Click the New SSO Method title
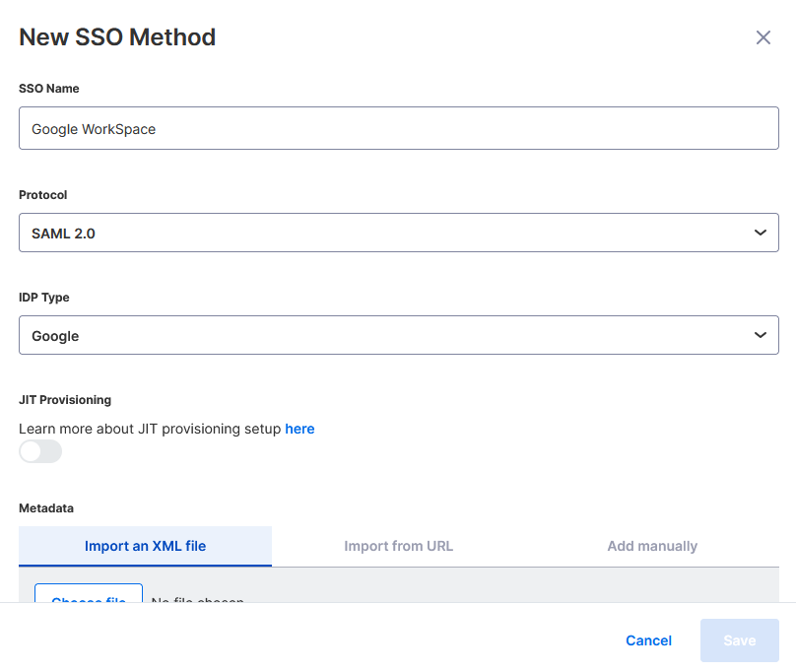Viewport: 796px width, 672px height. pyautogui.click(x=117, y=37)
